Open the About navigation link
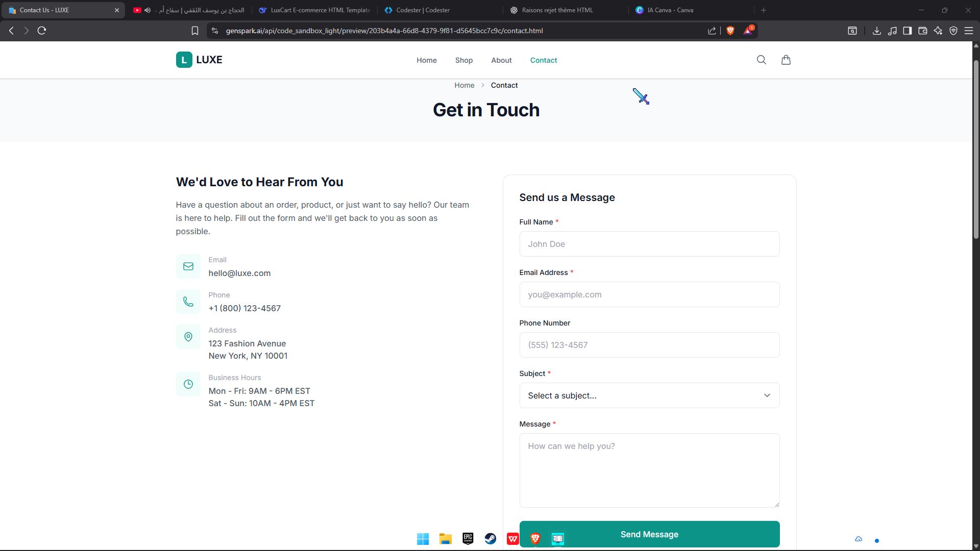 pyautogui.click(x=501, y=60)
